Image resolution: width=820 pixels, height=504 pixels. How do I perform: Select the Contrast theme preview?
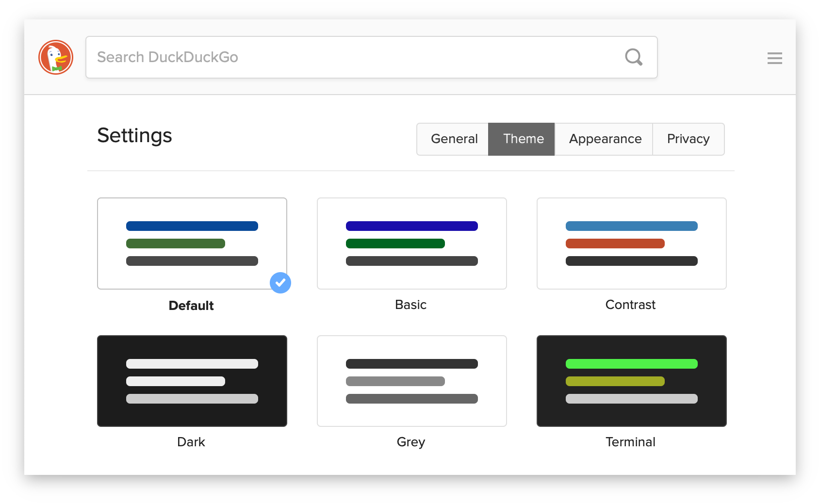(x=631, y=244)
